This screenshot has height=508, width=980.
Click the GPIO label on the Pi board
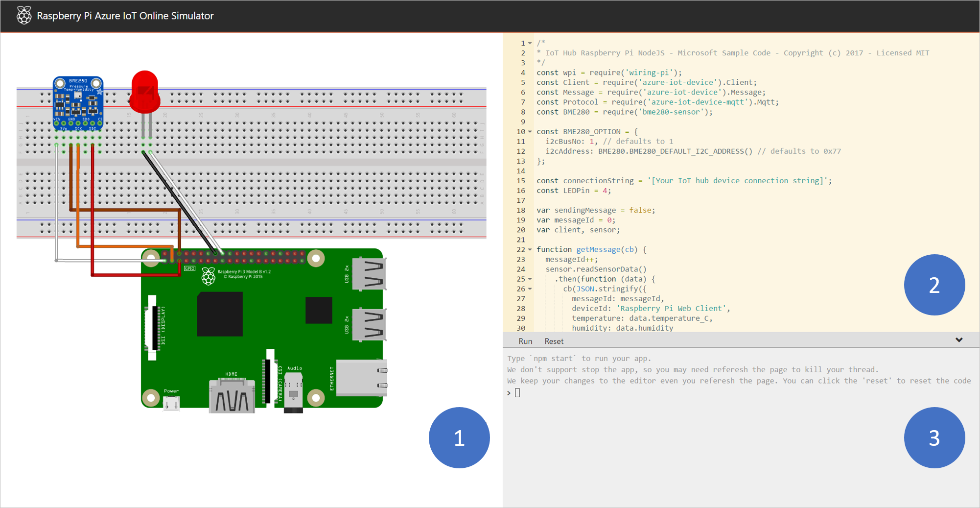click(189, 268)
